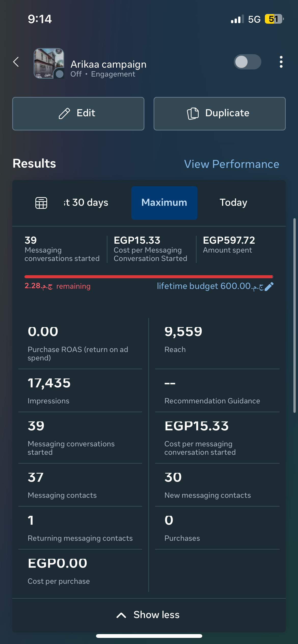Image resolution: width=298 pixels, height=644 pixels.
Task: Open the View Performance link
Action: (232, 164)
